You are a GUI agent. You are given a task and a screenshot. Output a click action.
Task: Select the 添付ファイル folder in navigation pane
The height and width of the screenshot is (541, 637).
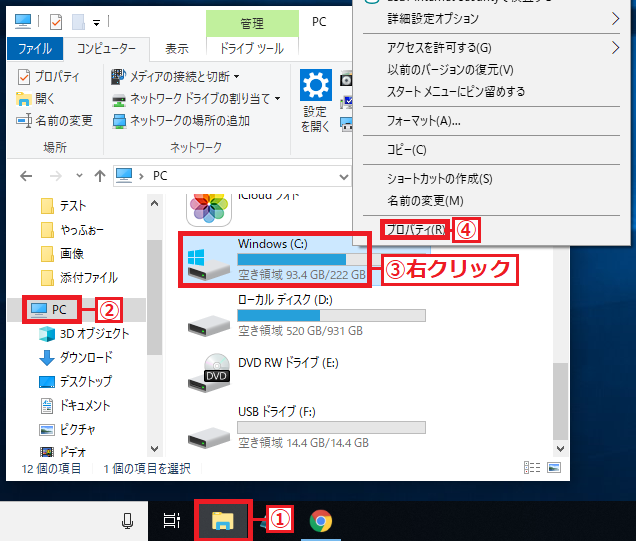79,278
